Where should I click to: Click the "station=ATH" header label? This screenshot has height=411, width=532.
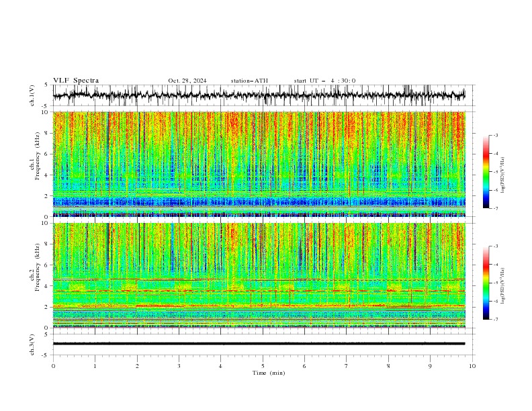click(x=249, y=81)
